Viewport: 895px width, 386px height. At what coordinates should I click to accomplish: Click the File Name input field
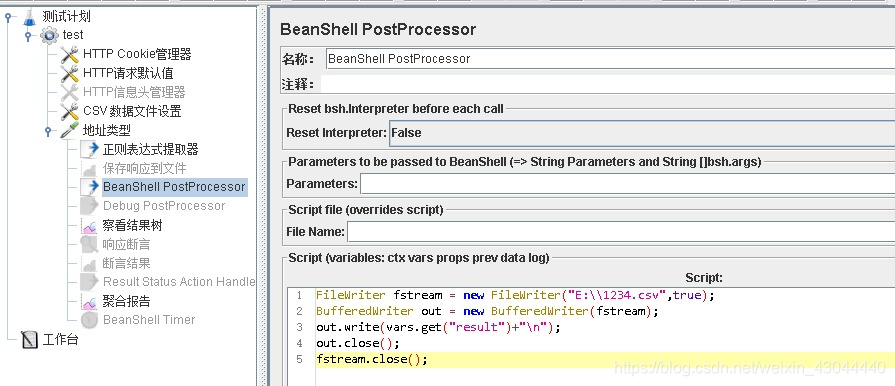[x=621, y=232]
